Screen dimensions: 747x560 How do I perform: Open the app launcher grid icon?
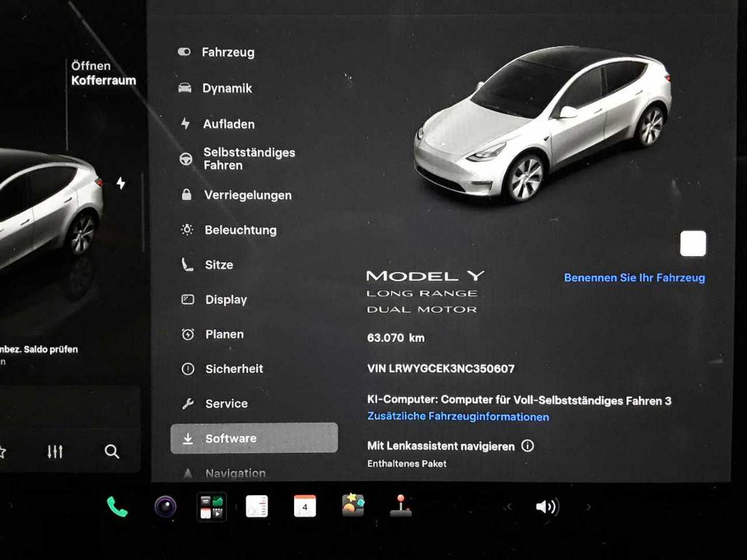coord(212,507)
